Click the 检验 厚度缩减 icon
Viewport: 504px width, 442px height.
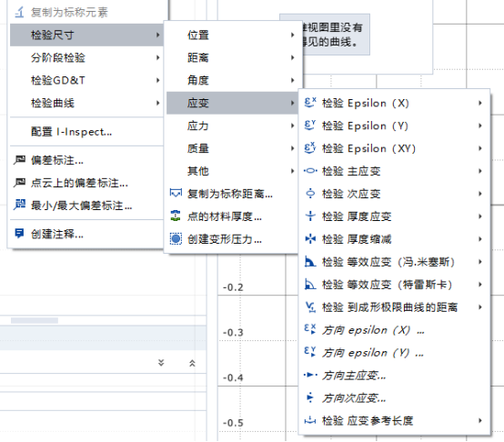tap(310, 238)
